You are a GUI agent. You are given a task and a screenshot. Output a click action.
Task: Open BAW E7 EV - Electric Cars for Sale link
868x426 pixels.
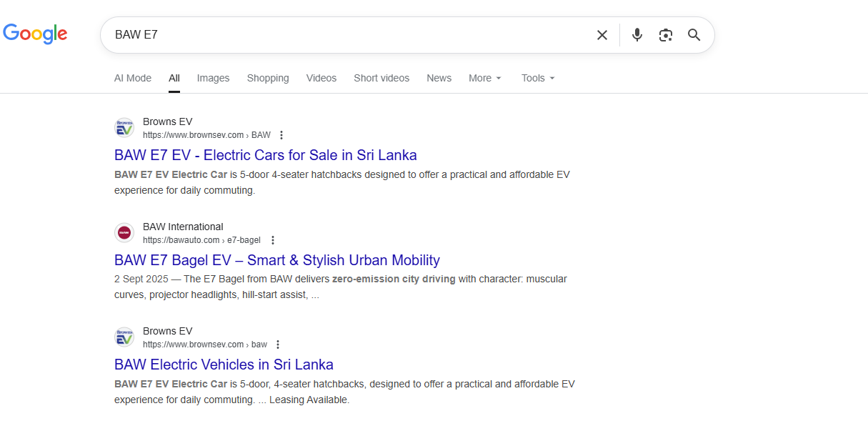[x=265, y=155]
